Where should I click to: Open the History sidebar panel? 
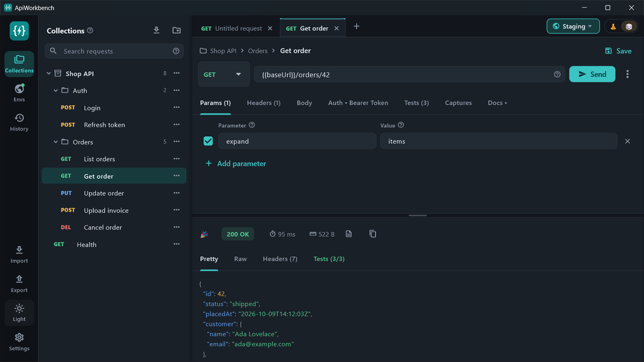coord(19,122)
